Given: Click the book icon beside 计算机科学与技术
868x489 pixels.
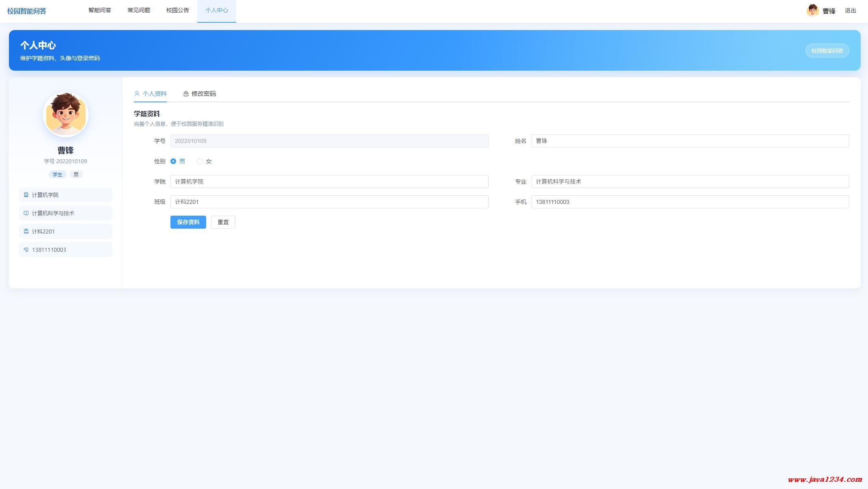Looking at the screenshot, I should [26, 213].
